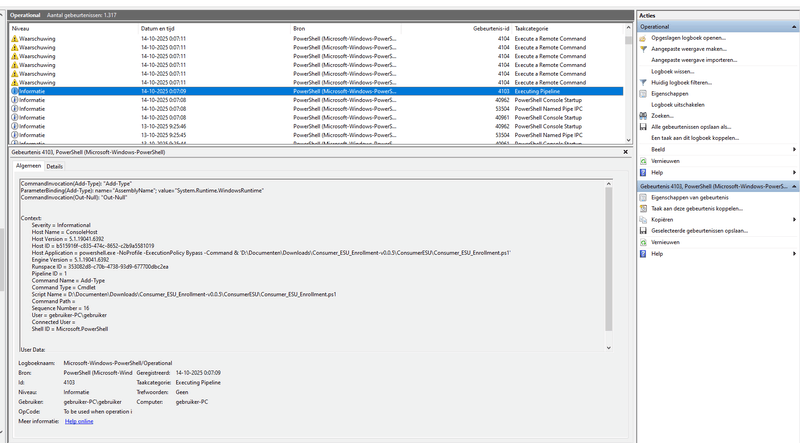The height and width of the screenshot is (443, 800).
Task: Close the event 4103 preview pane
Action: point(626,152)
